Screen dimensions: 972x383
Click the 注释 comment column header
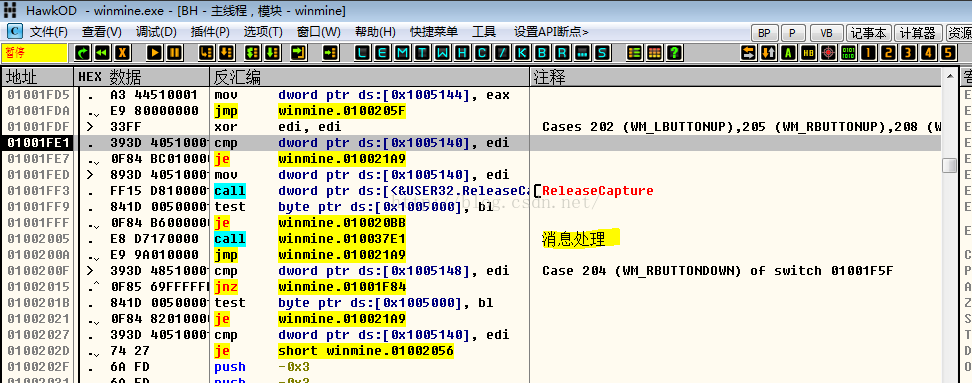pos(735,77)
